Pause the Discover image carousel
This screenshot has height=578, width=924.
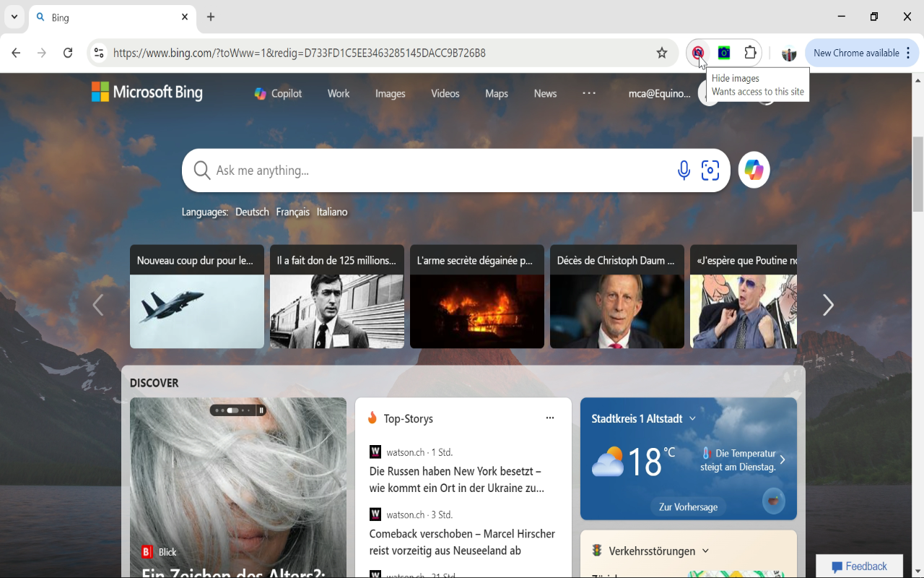(x=260, y=410)
